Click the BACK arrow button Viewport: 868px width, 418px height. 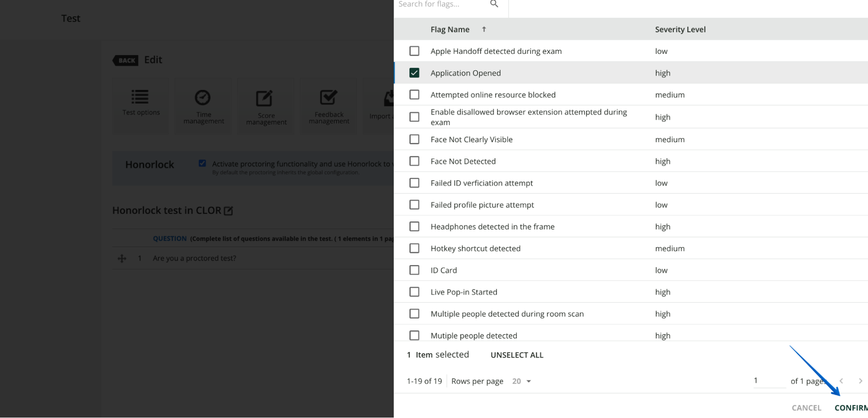pyautogui.click(x=125, y=60)
